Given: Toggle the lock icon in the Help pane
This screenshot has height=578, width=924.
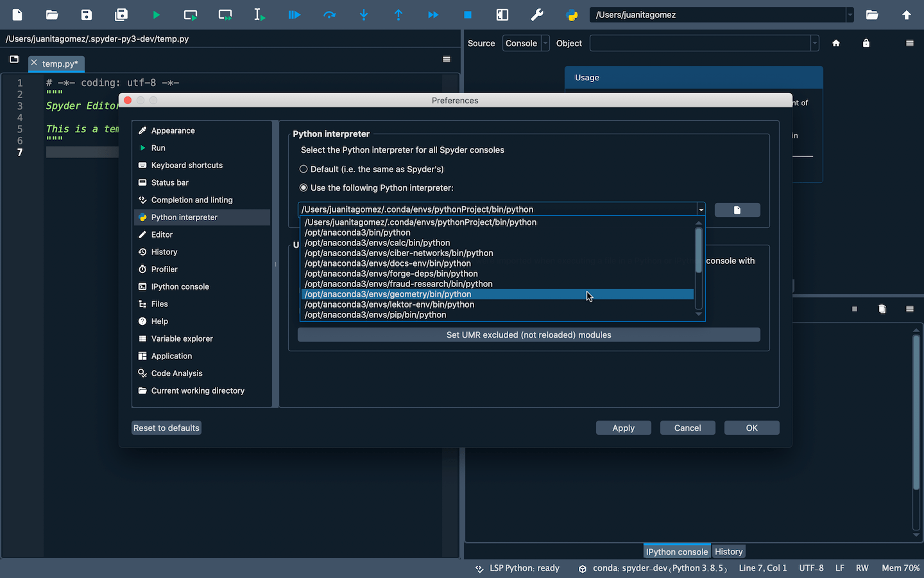Looking at the screenshot, I should 866,43.
